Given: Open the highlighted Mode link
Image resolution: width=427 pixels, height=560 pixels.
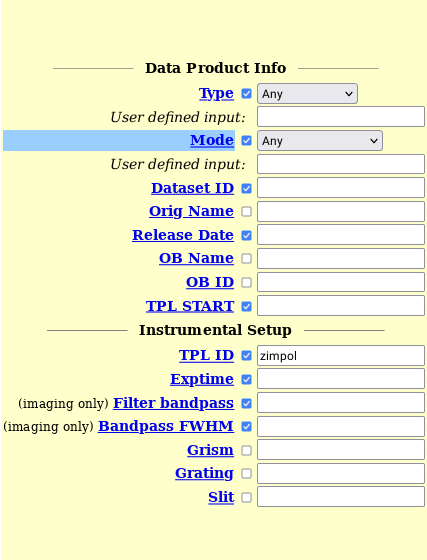Looking at the screenshot, I should pyautogui.click(x=212, y=140).
